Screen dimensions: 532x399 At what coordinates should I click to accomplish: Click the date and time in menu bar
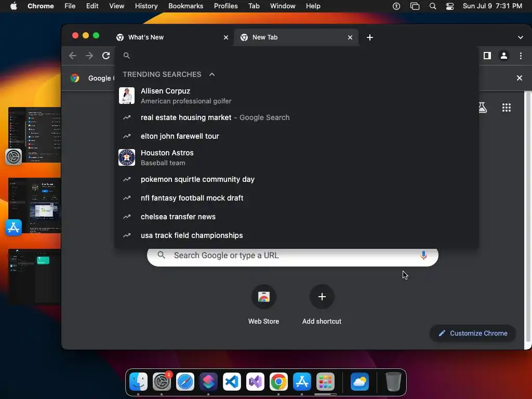493,6
